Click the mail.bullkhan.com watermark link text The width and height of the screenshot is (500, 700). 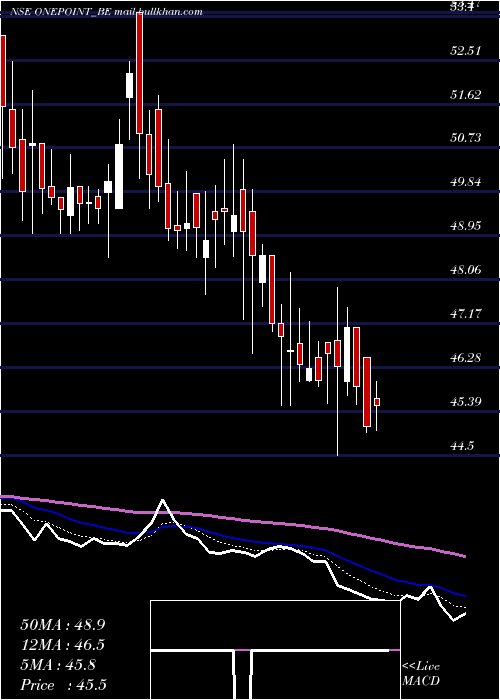coord(158,12)
